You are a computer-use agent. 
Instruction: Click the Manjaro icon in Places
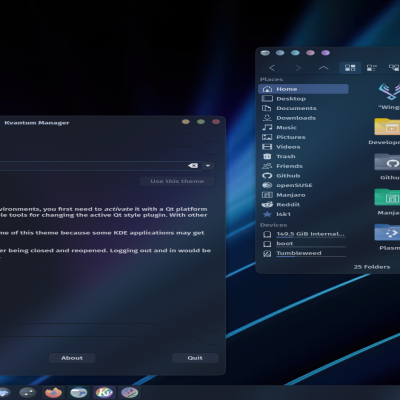(267, 195)
